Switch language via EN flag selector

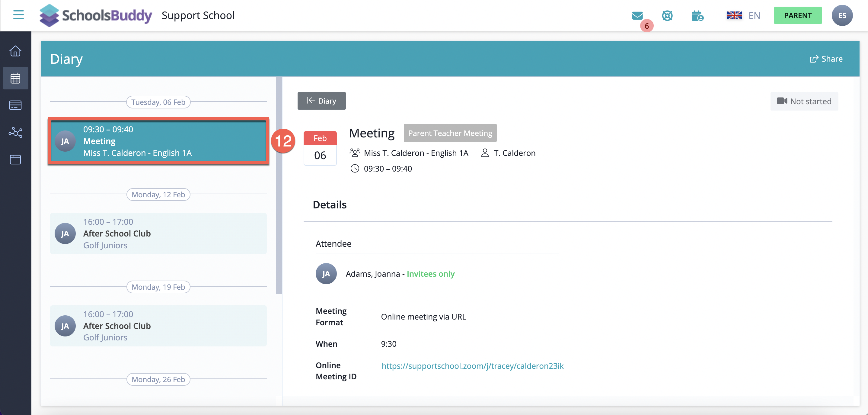coord(743,15)
